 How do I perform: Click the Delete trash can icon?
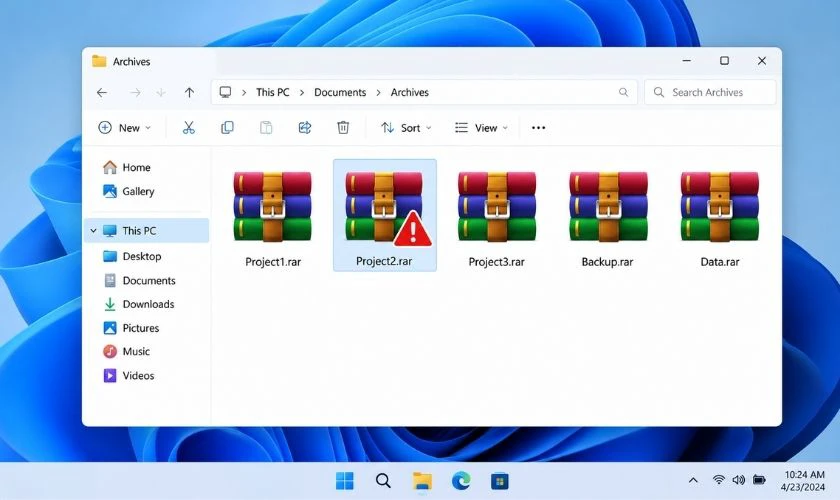click(343, 128)
